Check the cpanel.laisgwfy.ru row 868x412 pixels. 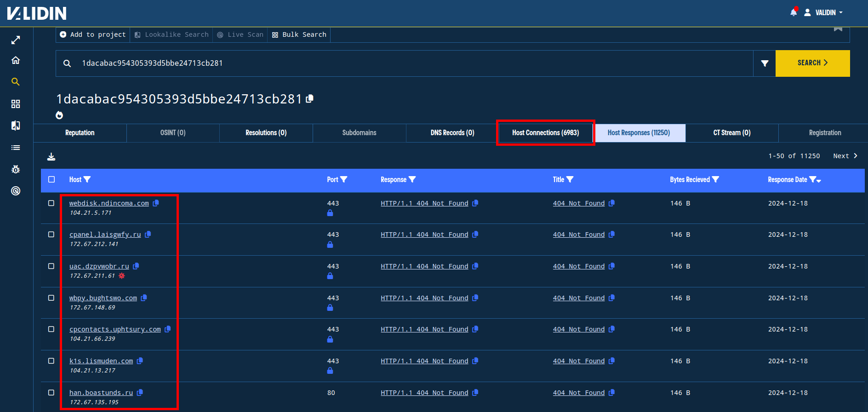[x=51, y=234]
